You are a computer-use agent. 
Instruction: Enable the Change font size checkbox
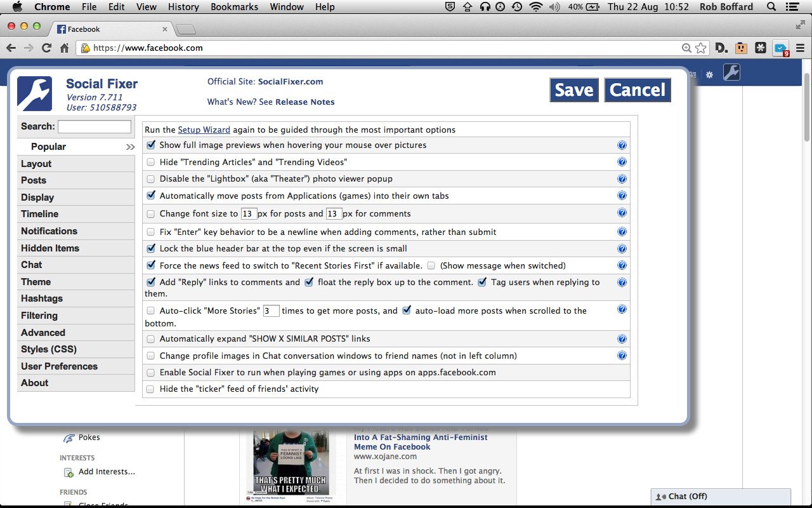(151, 214)
